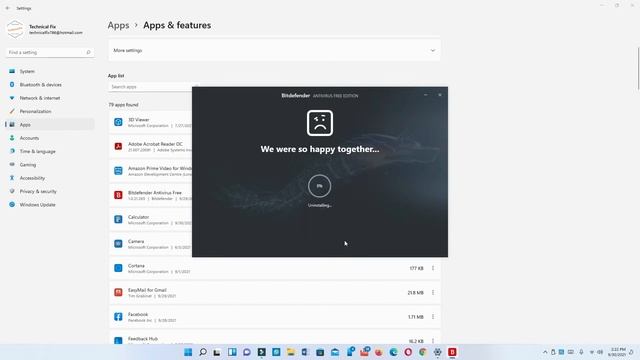Open taskbar Search

click(203, 352)
